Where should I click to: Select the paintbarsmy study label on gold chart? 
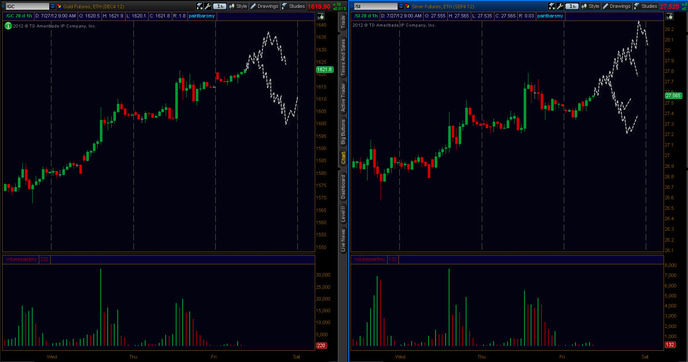202,16
